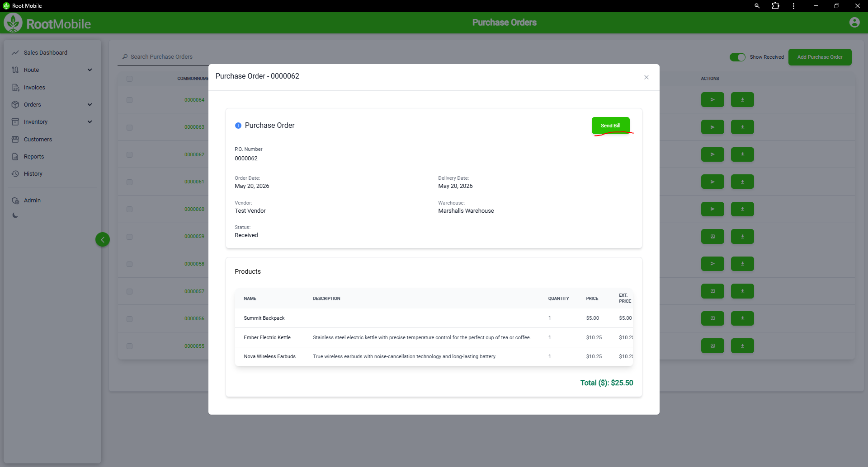The image size is (868, 467).
Task: Toggle the Show Received switch
Action: 737,57
